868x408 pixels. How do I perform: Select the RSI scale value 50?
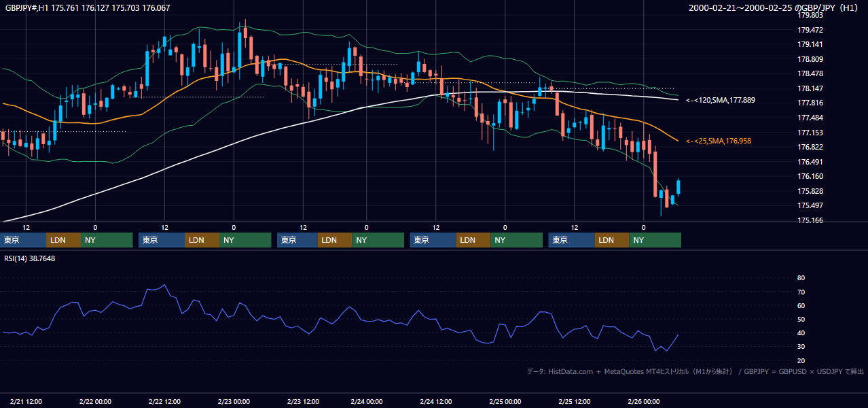coord(801,319)
